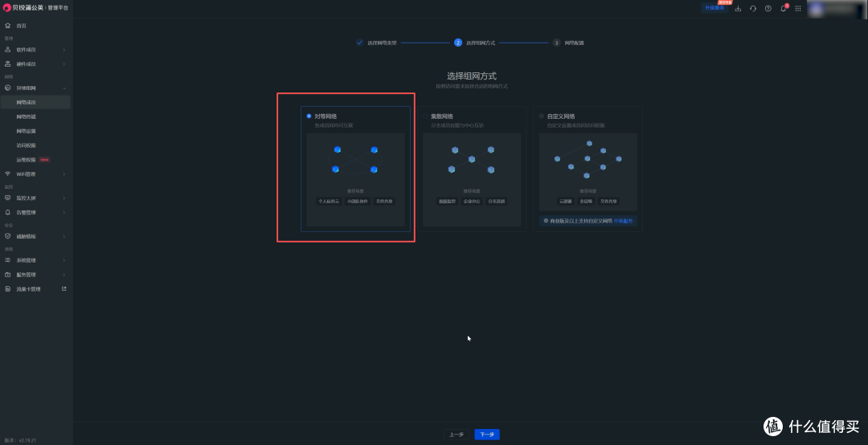The width and height of the screenshot is (868, 445).
Task: Click the 文件共享 tag under 对等网络
Action: [x=384, y=202]
